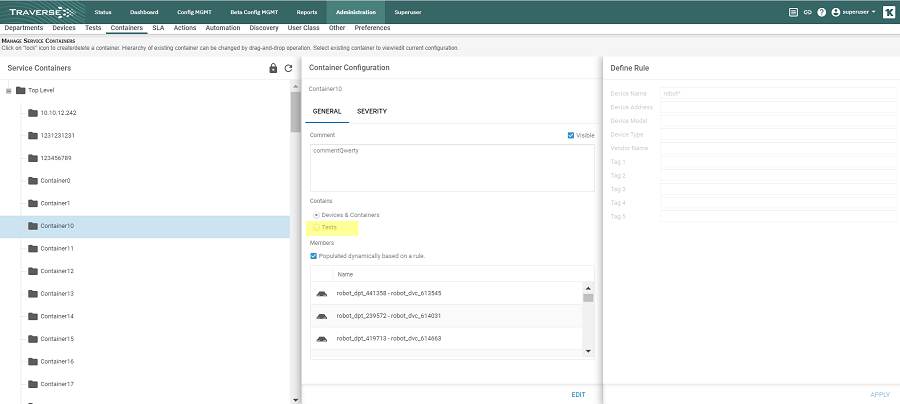Click the Device Name rule field
This screenshot has height=404, width=900.
pos(778,93)
